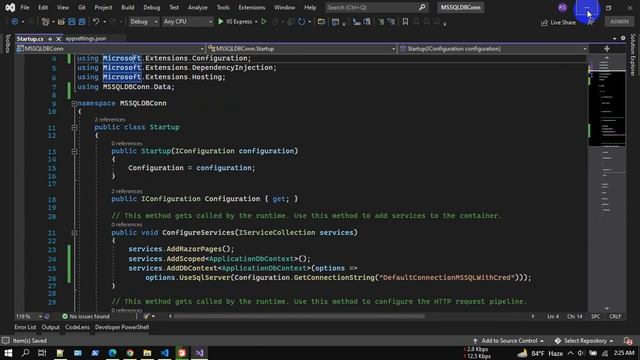
Task: Click Select Repository
Action: (584, 341)
